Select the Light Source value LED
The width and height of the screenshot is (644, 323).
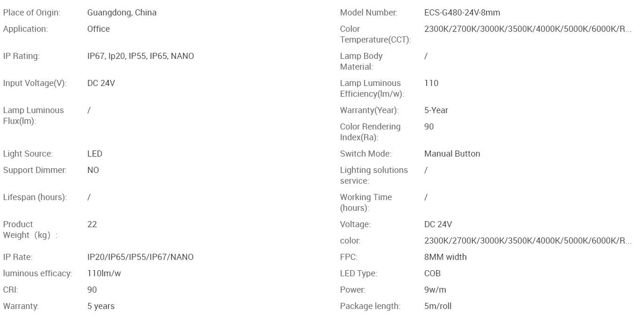[95, 154]
